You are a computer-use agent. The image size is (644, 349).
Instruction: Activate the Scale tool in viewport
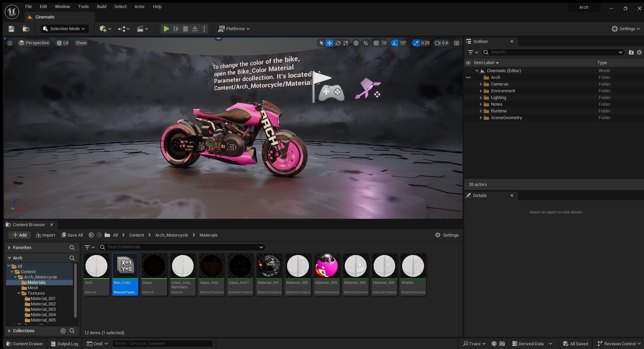coord(345,43)
